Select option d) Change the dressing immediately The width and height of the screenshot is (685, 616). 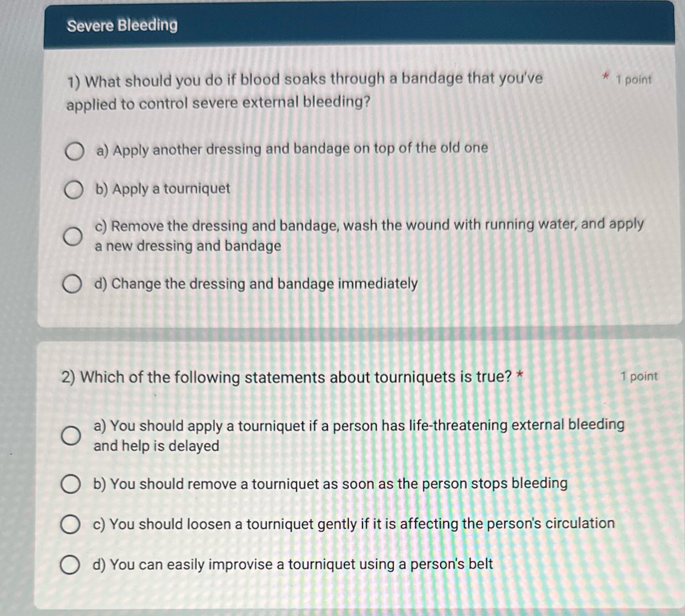(74, 285)
